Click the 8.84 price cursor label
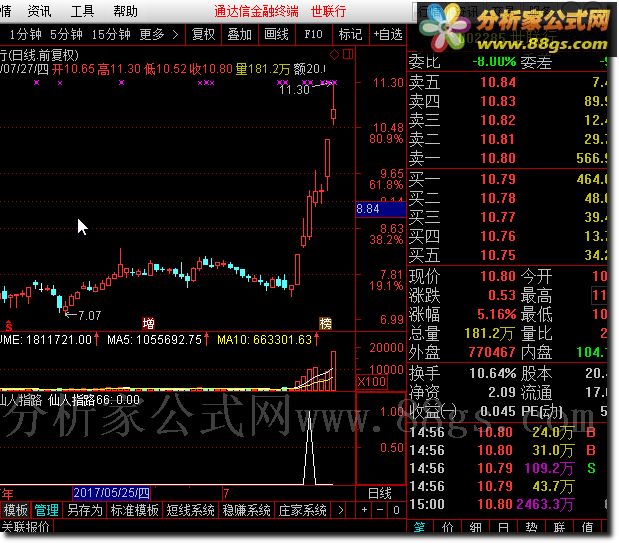Image resolution: width=619 pixels, height=543 pixels. click(381, 209)
